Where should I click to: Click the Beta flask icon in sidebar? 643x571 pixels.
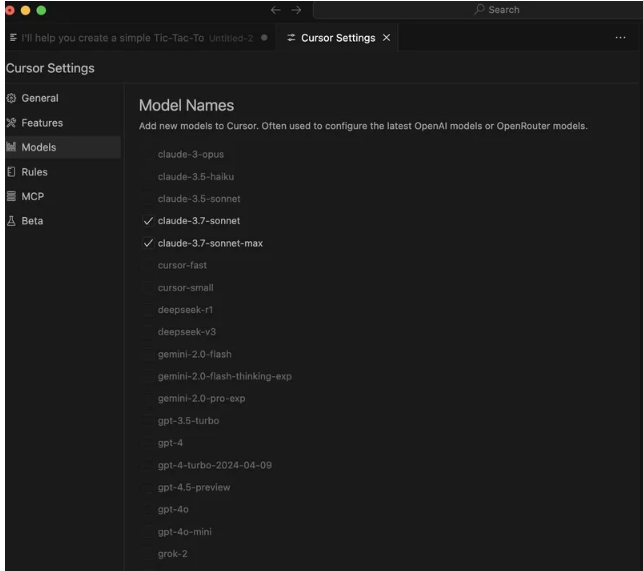pyautogui.click(x=12, y=221)
